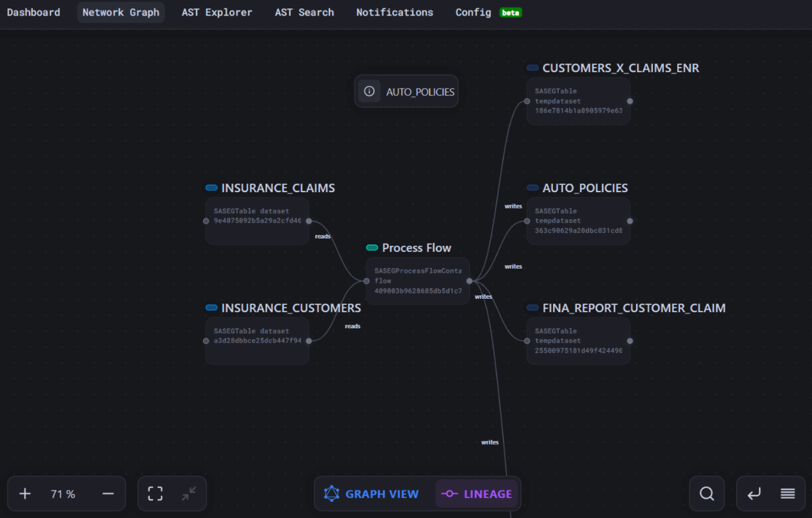Select the CUSTOMERS_X_CLAIMS_ENR tempdataset node card

[x=578, y=101]
